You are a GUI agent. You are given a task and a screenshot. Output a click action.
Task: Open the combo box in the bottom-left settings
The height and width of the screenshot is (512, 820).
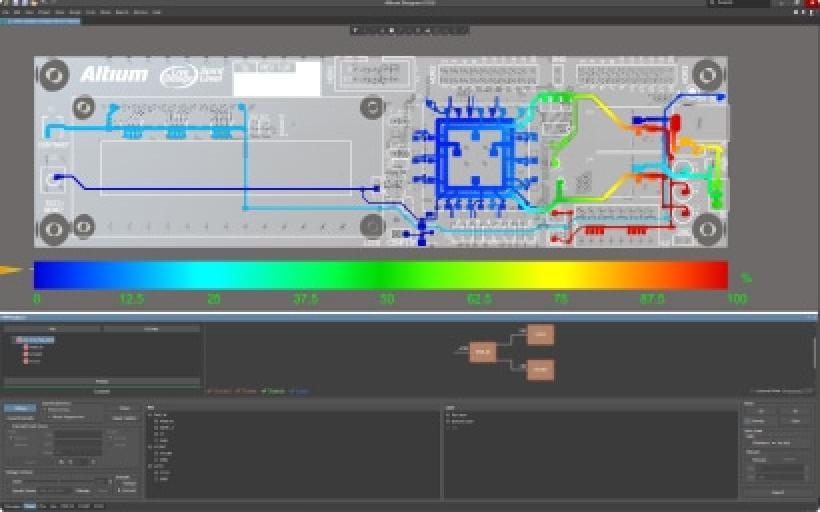click(60, 480)
